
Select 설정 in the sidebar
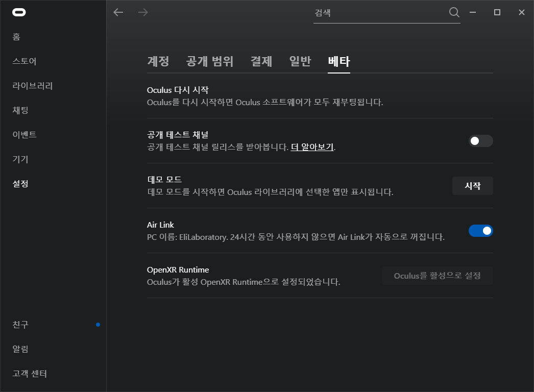pyautogui.click(x=20, y=184)
